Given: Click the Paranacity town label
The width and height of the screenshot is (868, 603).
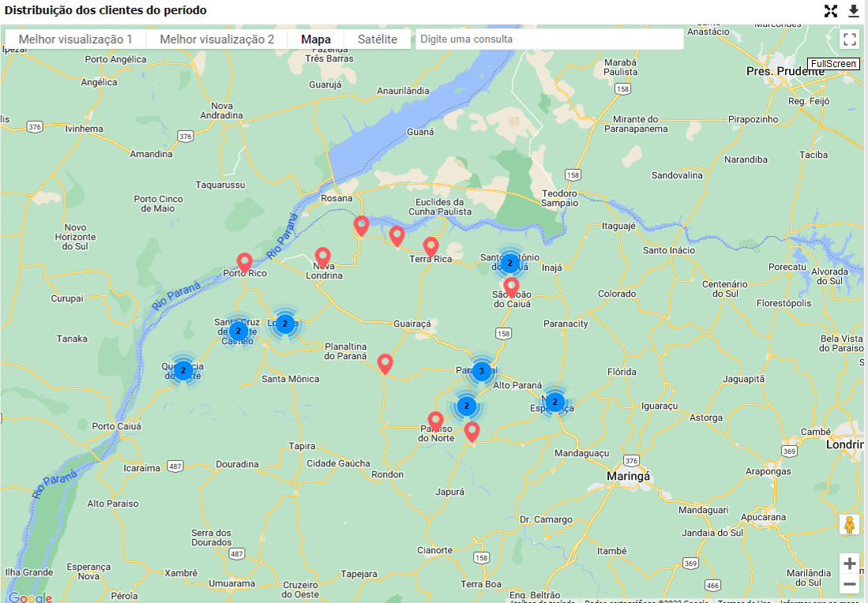Looking at the screenshot, I should click(566, 324).
